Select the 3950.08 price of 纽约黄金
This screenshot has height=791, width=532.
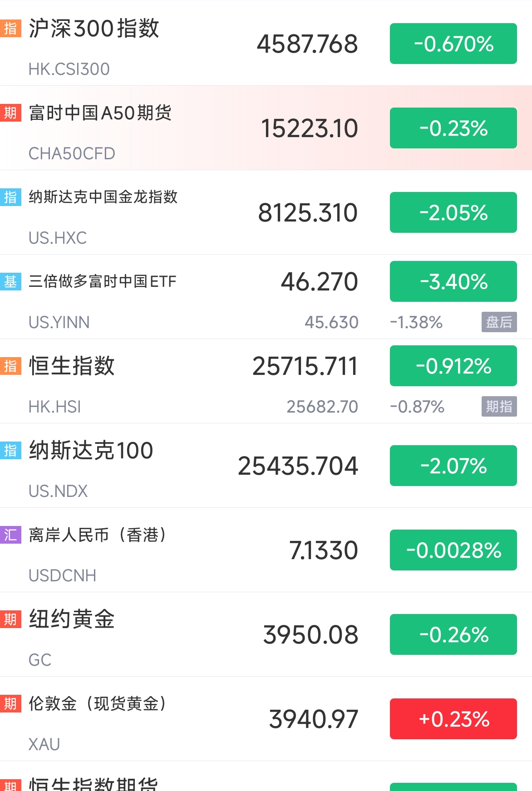pos(310,634)
